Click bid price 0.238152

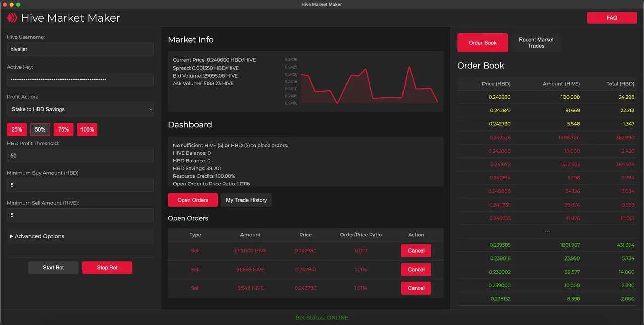[x=500, y=299]
